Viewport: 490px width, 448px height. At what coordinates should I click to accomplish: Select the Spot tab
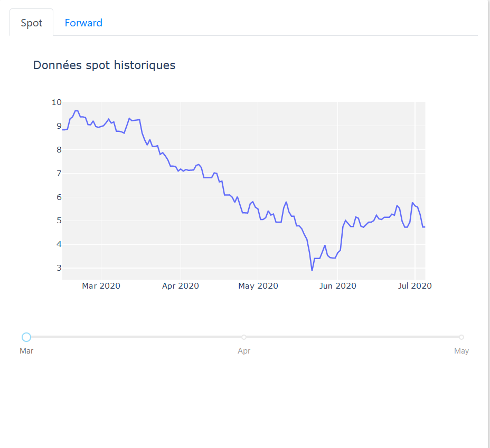click(31, 23)
